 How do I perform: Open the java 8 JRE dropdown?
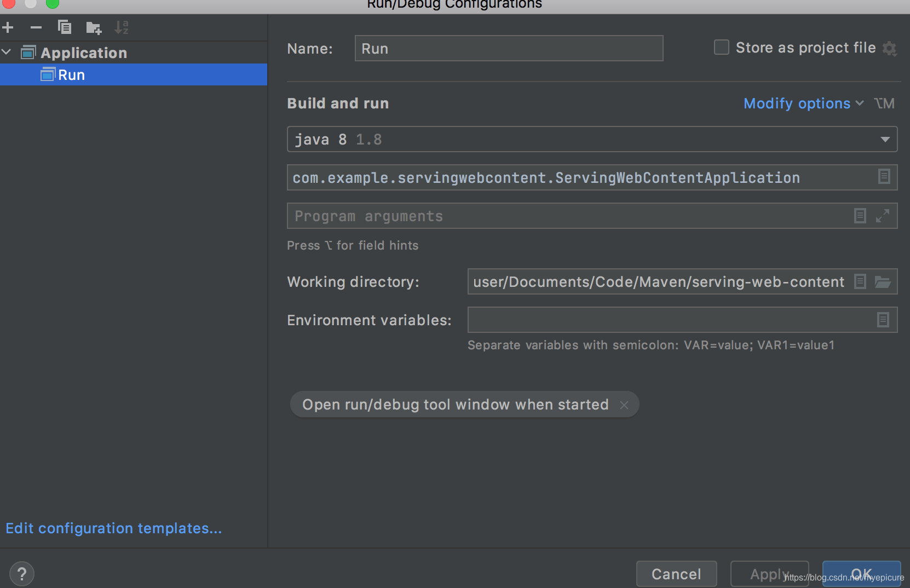point(885,139)
